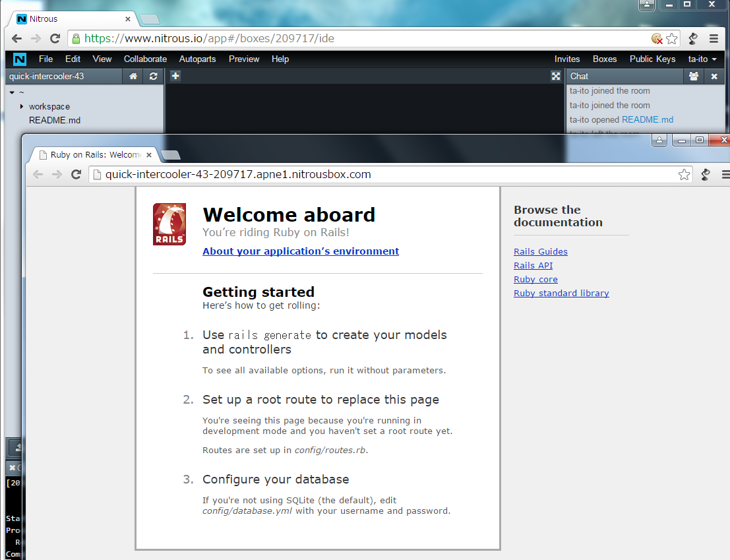The height and width of the screenshot is (560, 730).
Task: Open the Autoparts menu
Action: tap(197, 59)
